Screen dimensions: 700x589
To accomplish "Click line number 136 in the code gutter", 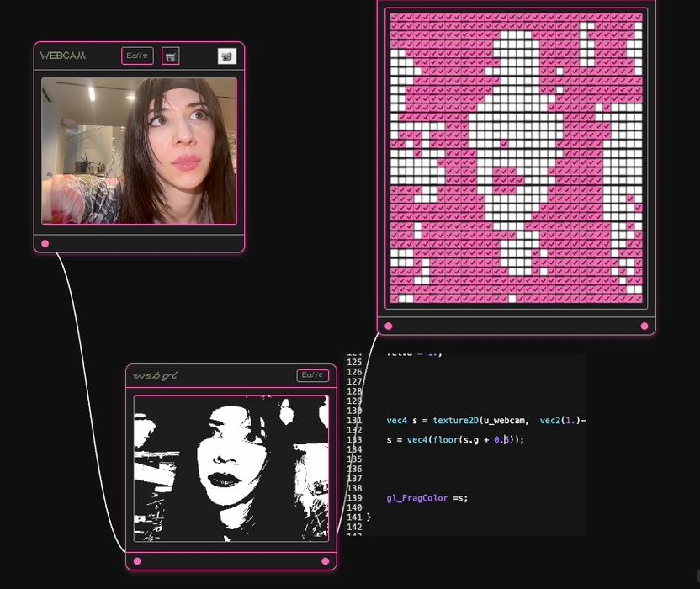I will [354, 469].
